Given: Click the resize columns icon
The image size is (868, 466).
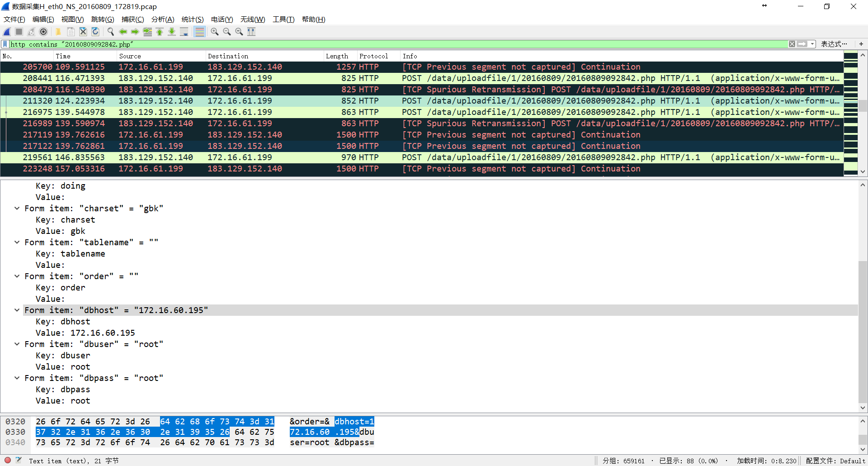Looking at the screenshot, I should [x=251, y=32].
